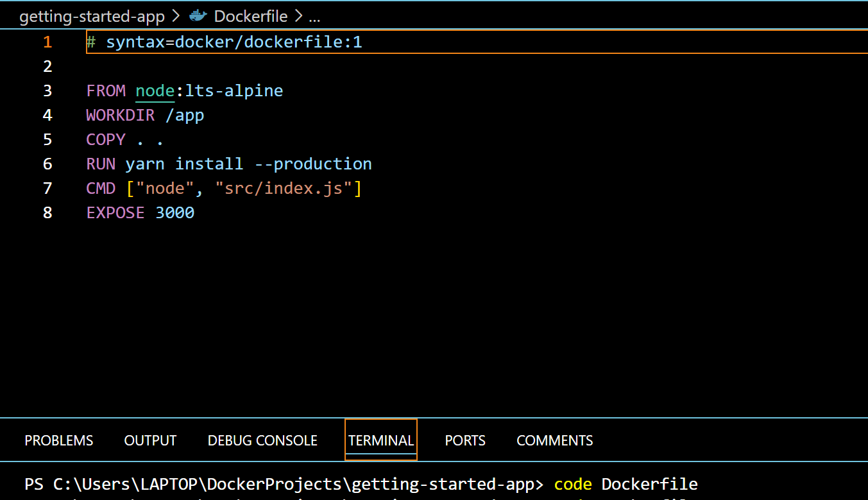The height and width of the screenshot is (500, 868).
Task: Click yarn install --production text
Action: 249,164
